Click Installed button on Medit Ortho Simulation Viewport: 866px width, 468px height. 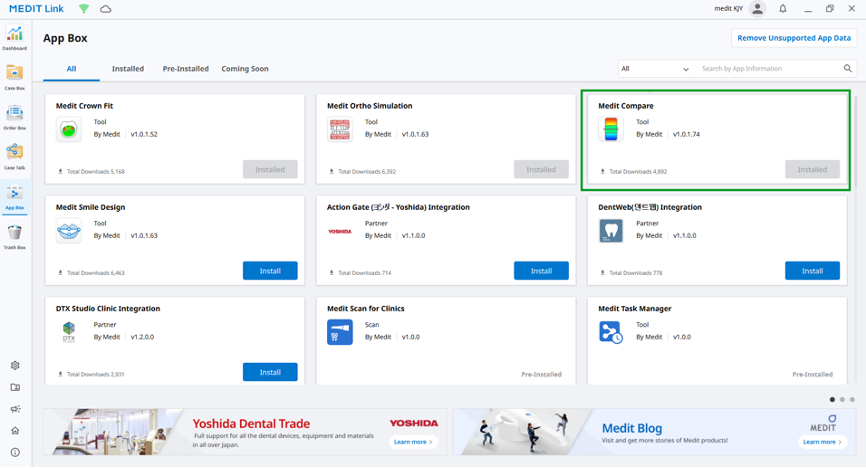point(541,170)
